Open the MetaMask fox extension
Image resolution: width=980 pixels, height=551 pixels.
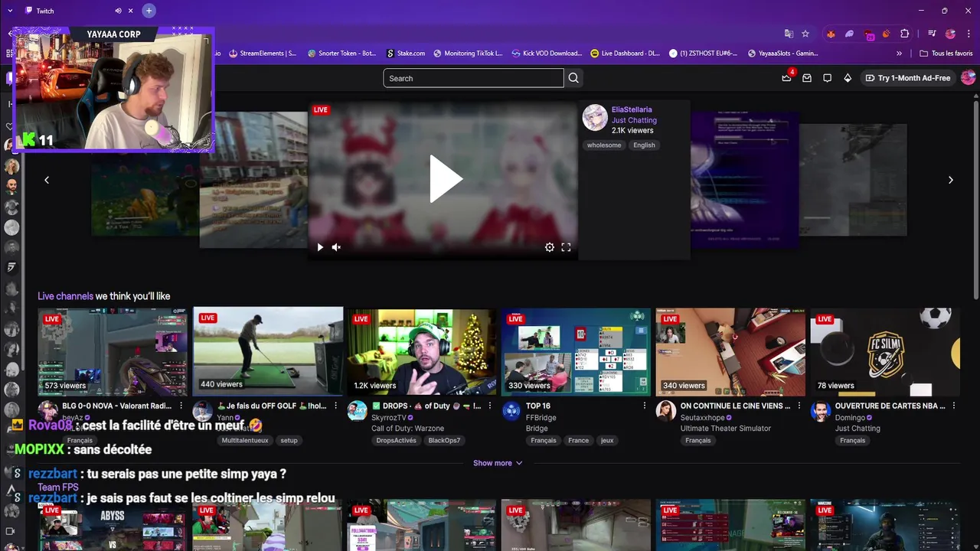pos(831,34)
